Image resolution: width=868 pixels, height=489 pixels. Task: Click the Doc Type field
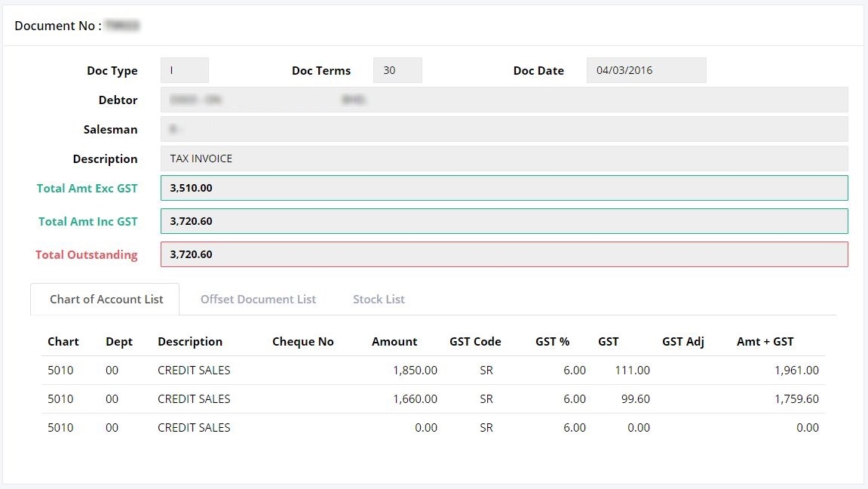[184, 70]
